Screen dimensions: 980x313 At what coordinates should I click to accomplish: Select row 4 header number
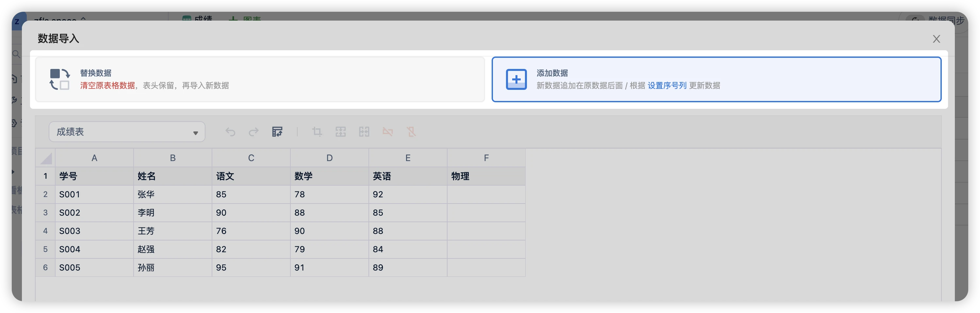(45, 231)
